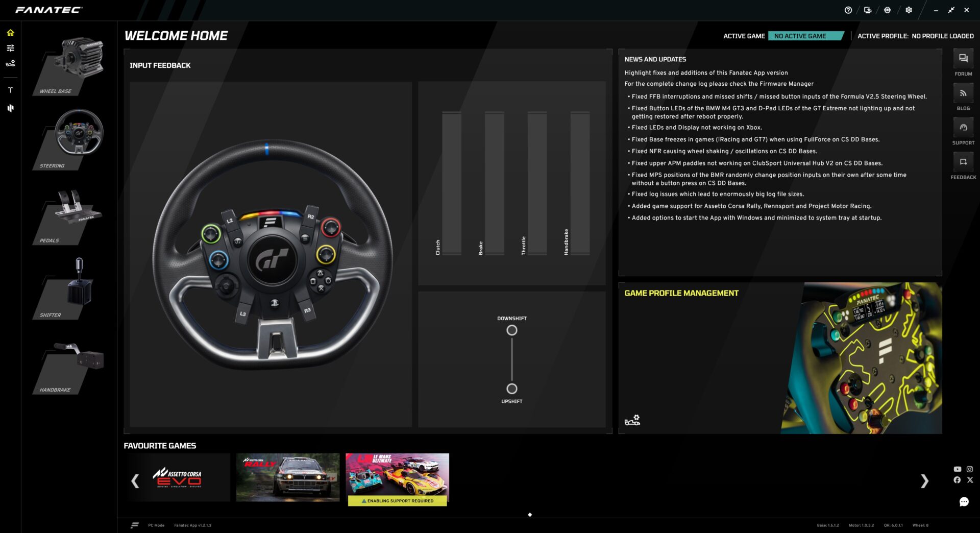Open the Support shortcut

pos(963,128)
